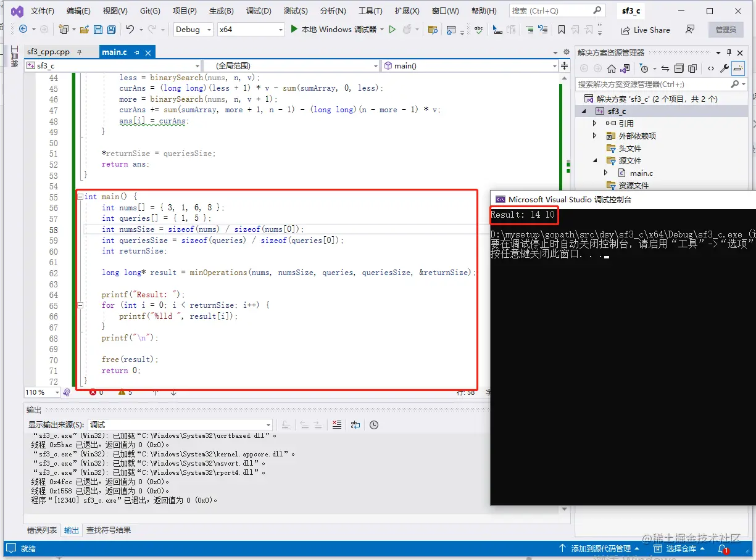Open the global scope dropdown
The width and height of the screenshot is (756, 560).
(x=291, y=65)
